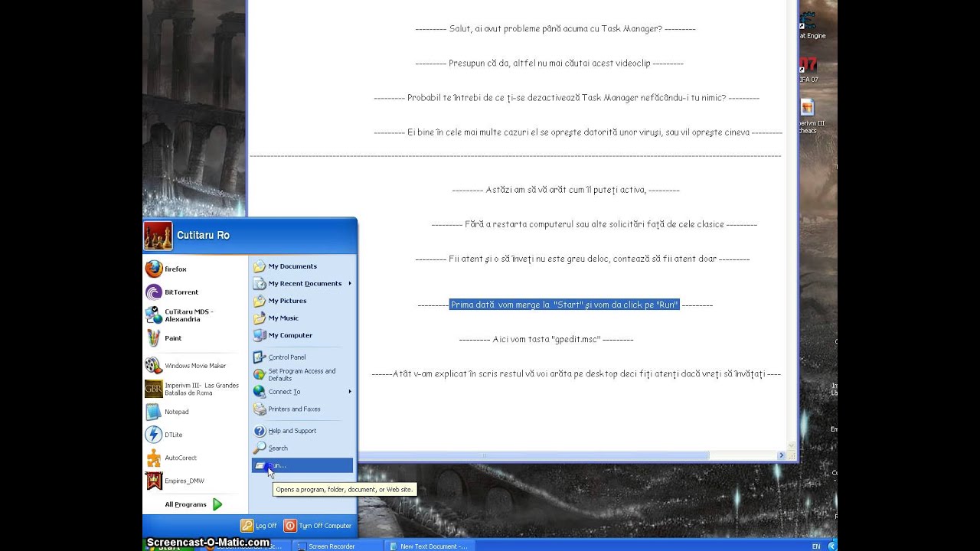980x551 pixels.
Task: Click EN language indicator in taskbar
Action: pos(816,546)
